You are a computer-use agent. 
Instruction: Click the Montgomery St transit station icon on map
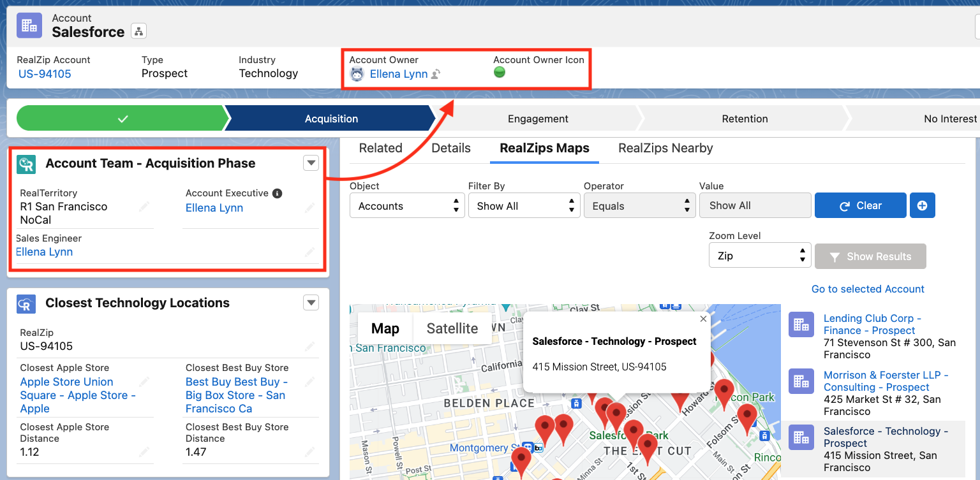[x=528, y=447]
